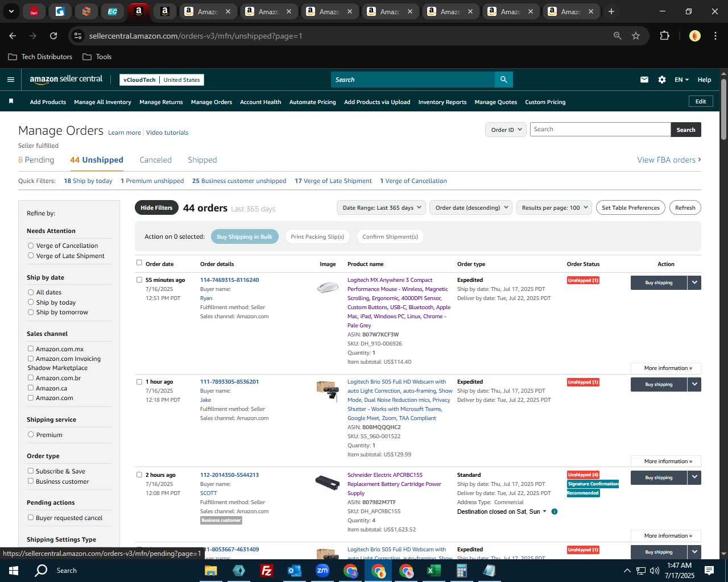Click the Refresh orders button
The height and width of the screenshot is (582, 728).
pyautogui.click(x=685, y=207)
